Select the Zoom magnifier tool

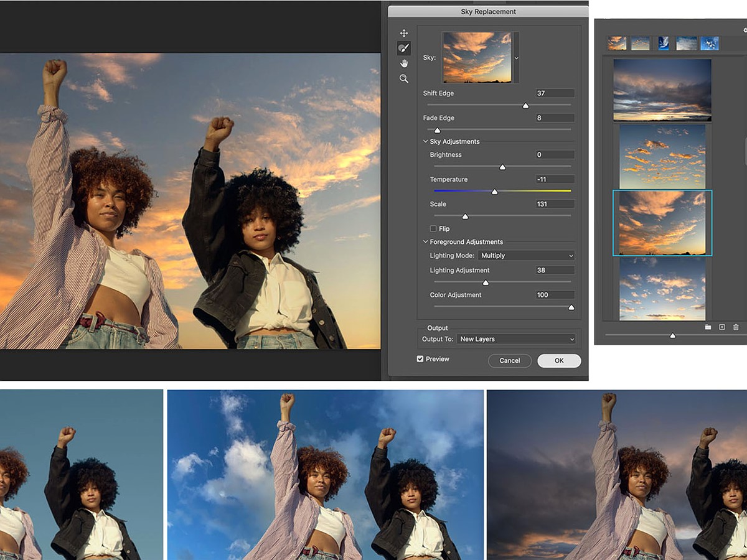click(404, 78)
